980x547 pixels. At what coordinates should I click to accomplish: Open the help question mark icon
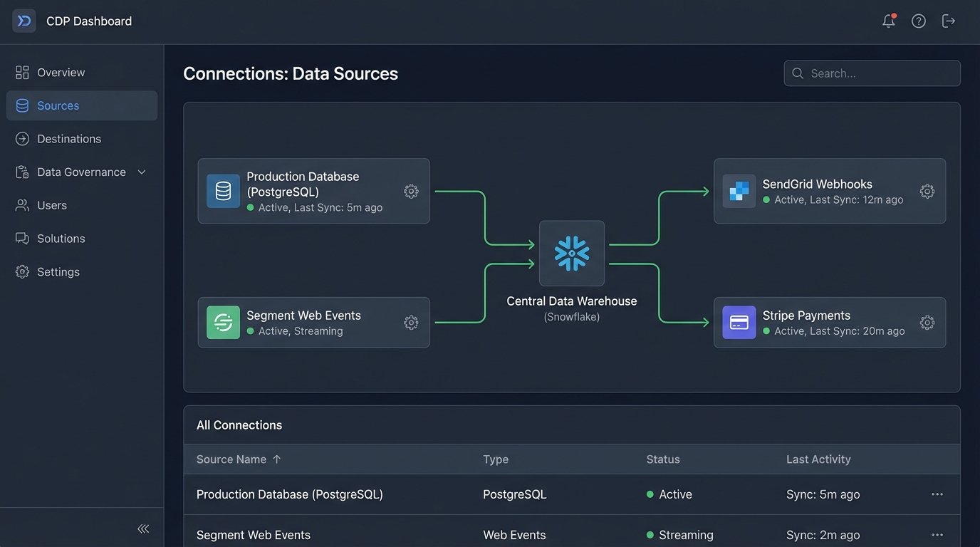(919, 21)
